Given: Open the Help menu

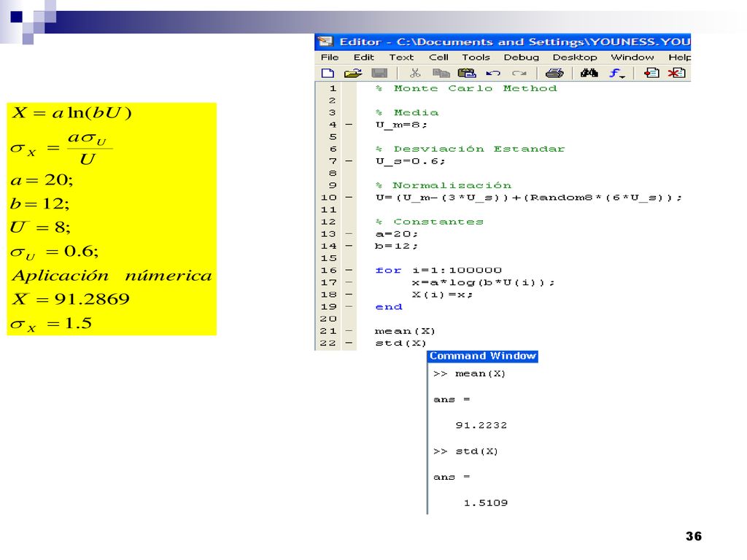Looking at the screenshot, I should (679, 57).
